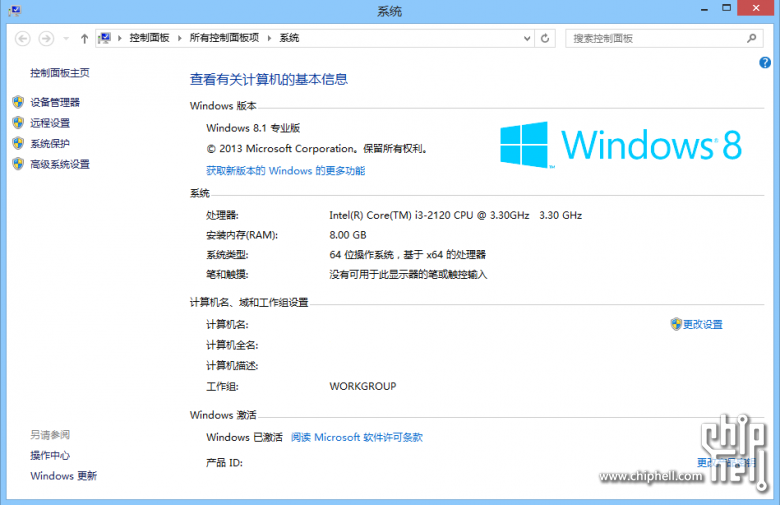Image resolution: width=780 pixels, height=505 pixels.
Task: Open 远程设置 from the sidebar
Action: pyautogui.click(x=50, y=123)
